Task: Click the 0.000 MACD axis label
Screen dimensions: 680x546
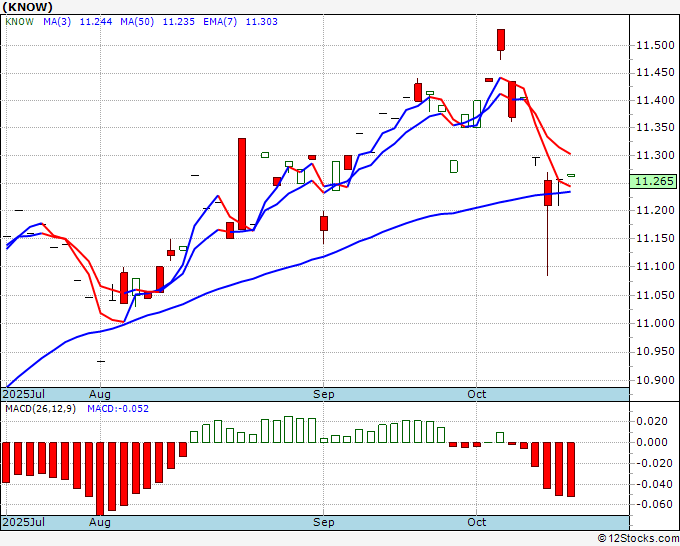Action: click(652, 442)
